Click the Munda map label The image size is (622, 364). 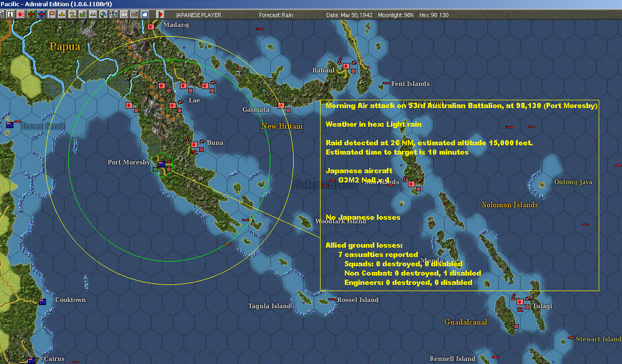(x=431, y=261)
